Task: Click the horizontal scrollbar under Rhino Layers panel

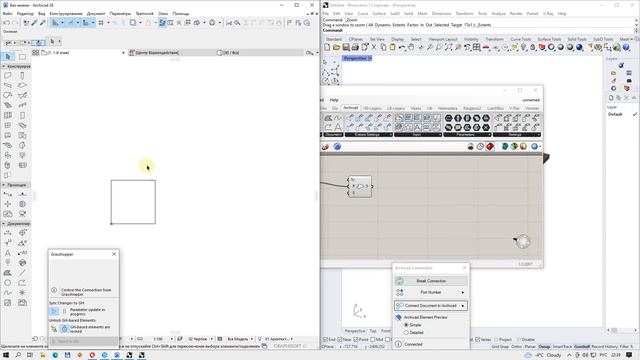Action: point(622,330)
